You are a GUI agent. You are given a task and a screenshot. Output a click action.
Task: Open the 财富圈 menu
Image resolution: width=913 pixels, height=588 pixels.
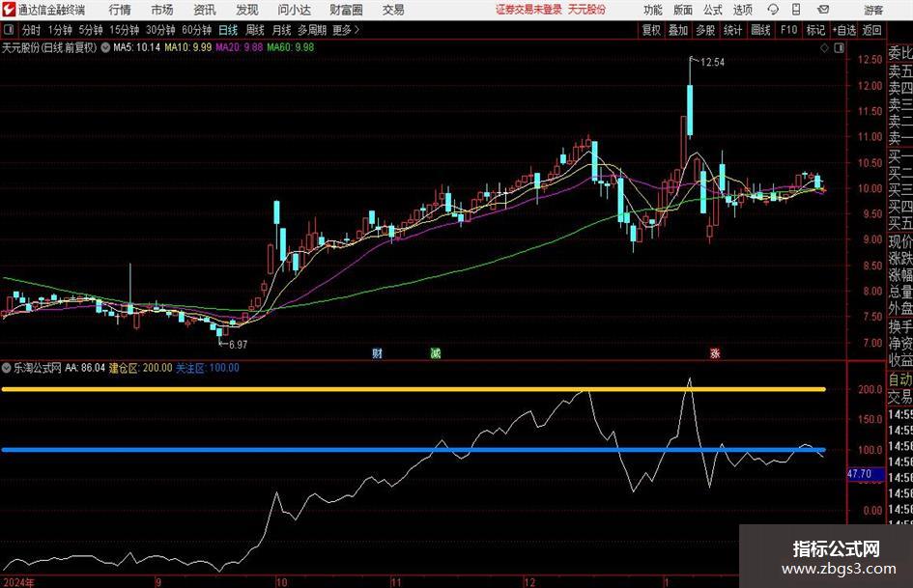[346, 10]
